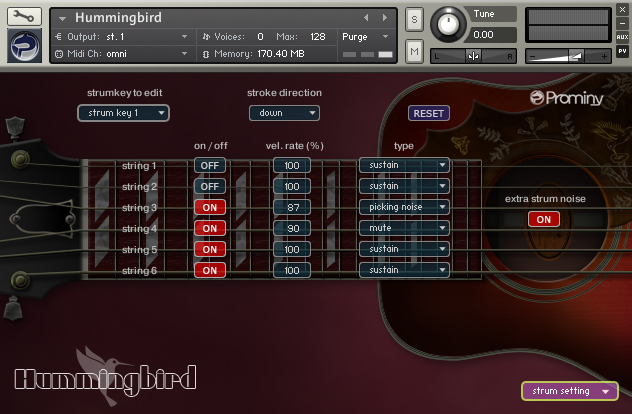
Task: Open the strumkey to edit dropdown
Action: 123,113
